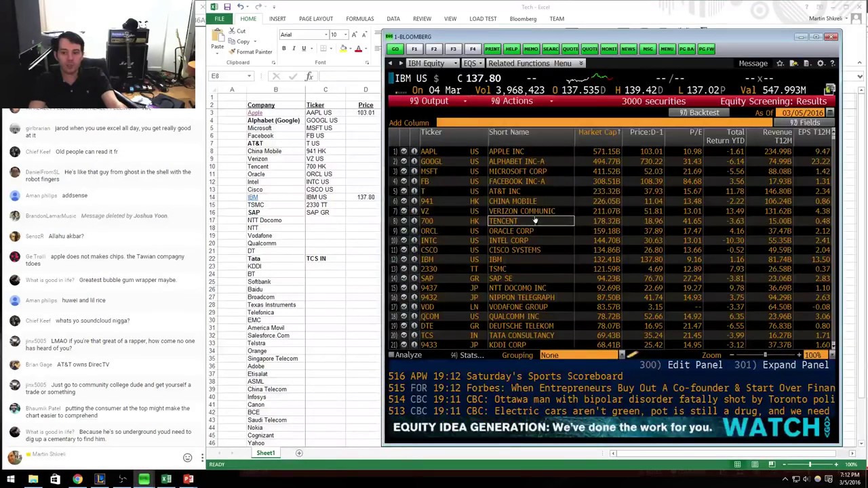Viewport: 868px width, 488px height.
Task: Click the Bloomberg favorites star icon
Action: tap(780, 63)
